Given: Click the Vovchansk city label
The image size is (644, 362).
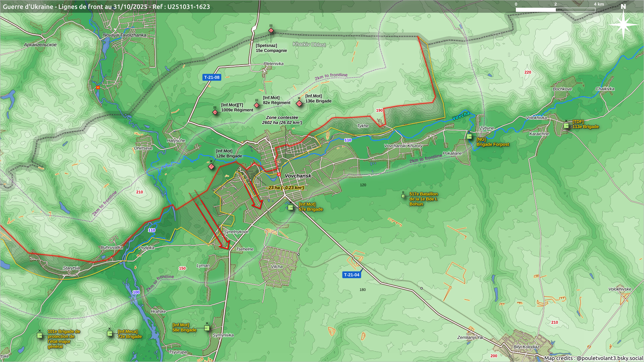Looking at the screenshot, I should tap(298, 176).
